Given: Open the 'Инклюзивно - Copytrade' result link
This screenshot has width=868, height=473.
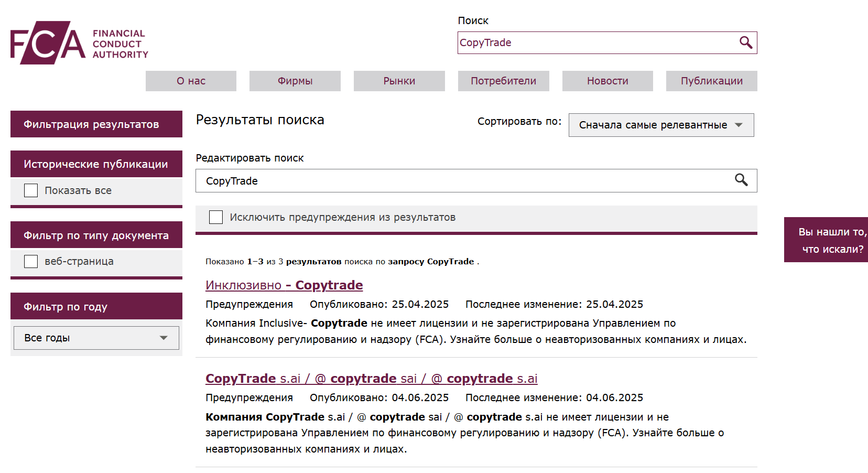Looking at the screenshot, I should (x=284, y=285).
